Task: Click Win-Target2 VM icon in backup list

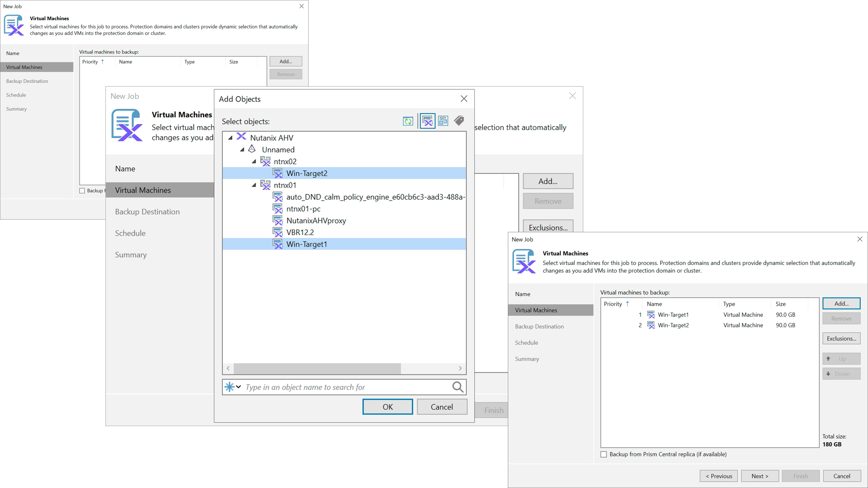Action: tap(651, 325)
